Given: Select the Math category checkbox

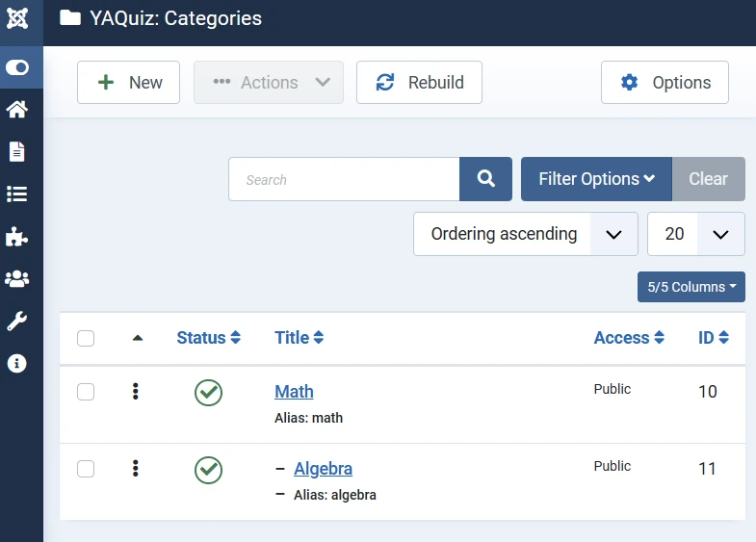Looking at the screenshot, I should click(x=86, y=392).
